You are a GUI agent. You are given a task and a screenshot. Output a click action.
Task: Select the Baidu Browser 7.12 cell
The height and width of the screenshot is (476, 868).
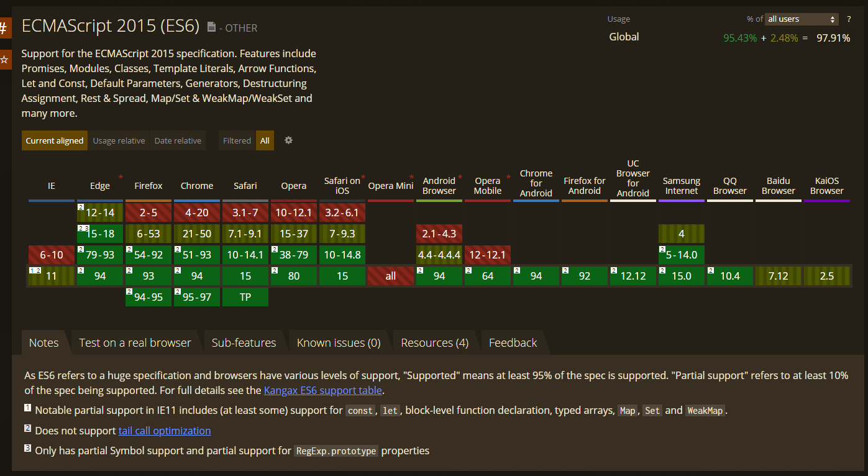point(779,276)
